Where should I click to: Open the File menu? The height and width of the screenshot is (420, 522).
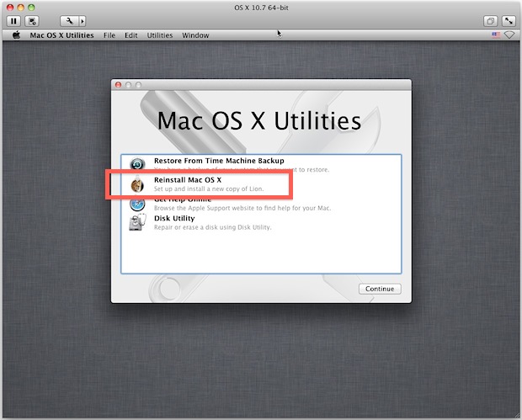tap(109, 35)
